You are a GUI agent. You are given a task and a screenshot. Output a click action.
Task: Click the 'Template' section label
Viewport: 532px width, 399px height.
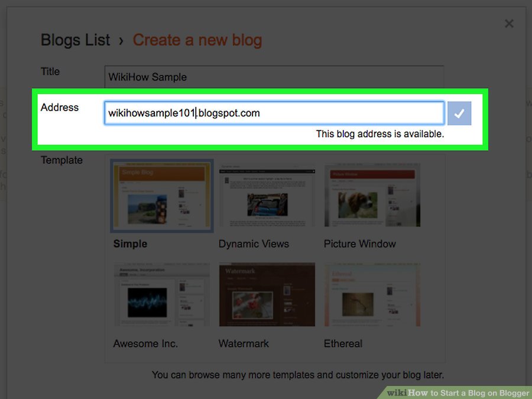[x=61, y=160]
